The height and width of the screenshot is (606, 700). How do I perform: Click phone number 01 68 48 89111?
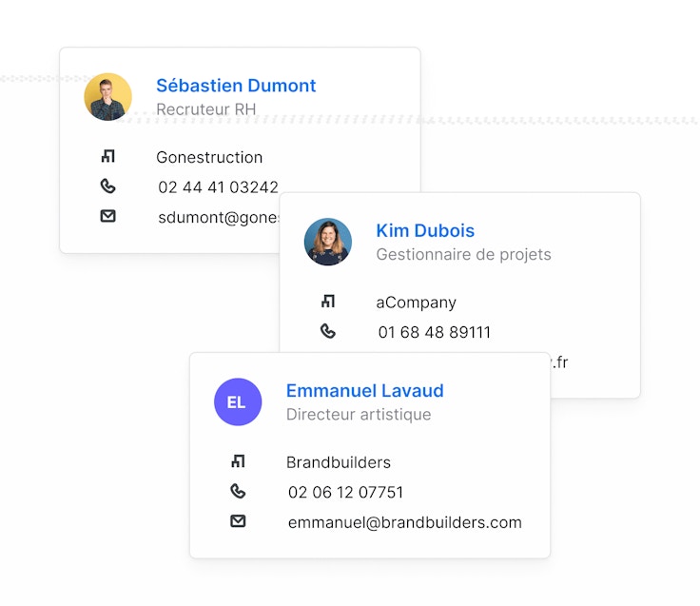[434, 333]
